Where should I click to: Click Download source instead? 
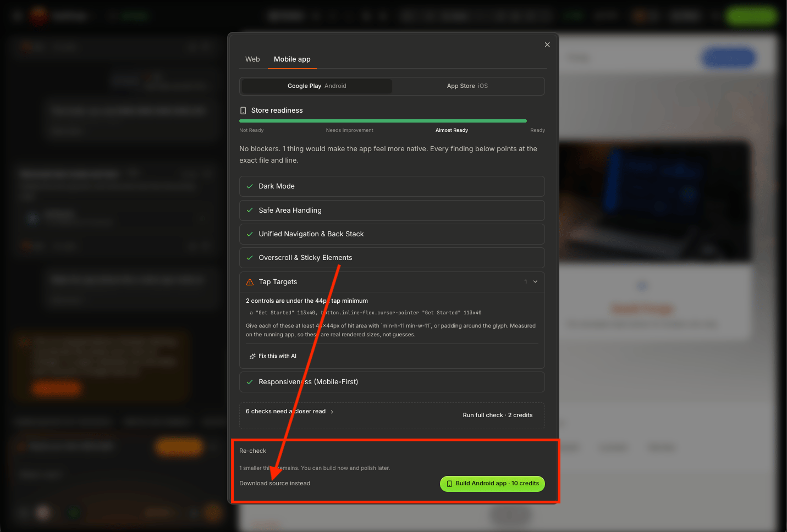click(x=274, y=483)
